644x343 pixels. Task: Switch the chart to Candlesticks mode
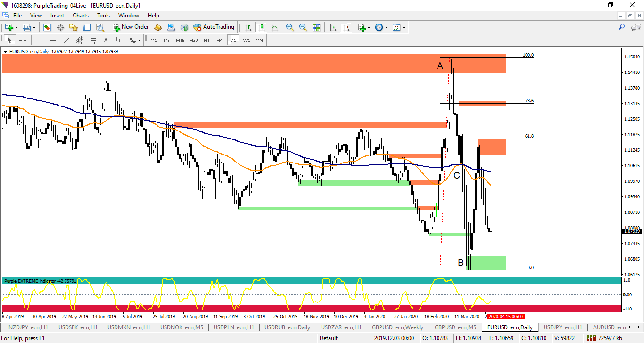(x=261, y=27)
